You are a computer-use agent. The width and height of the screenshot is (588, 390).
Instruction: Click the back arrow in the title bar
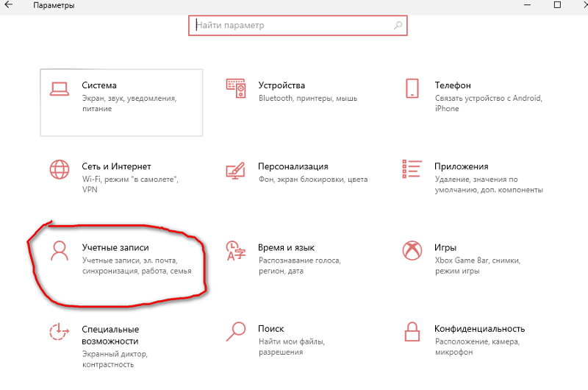click(x=8, y=5)
